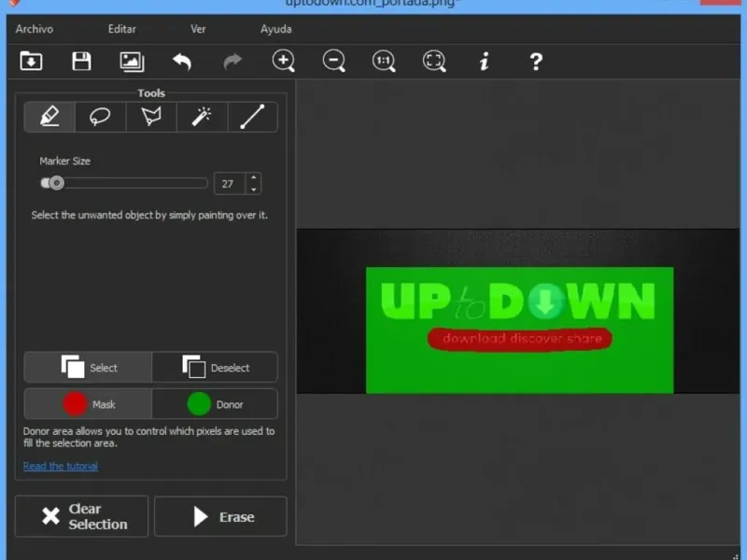Image resolution: width=747 pixels, height=560 pixels.
Task: Select the Line tool
Action: pos(252,117)
